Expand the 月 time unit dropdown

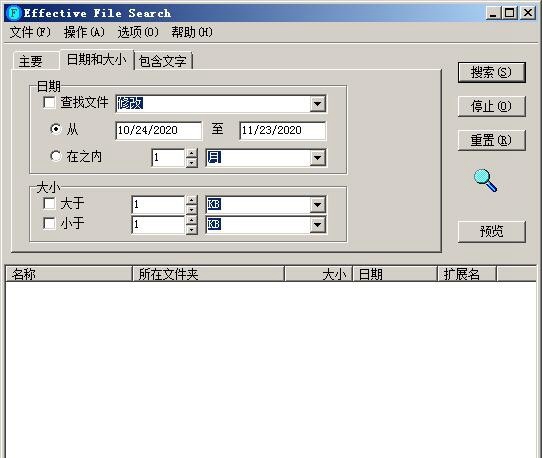pos(317,158)
